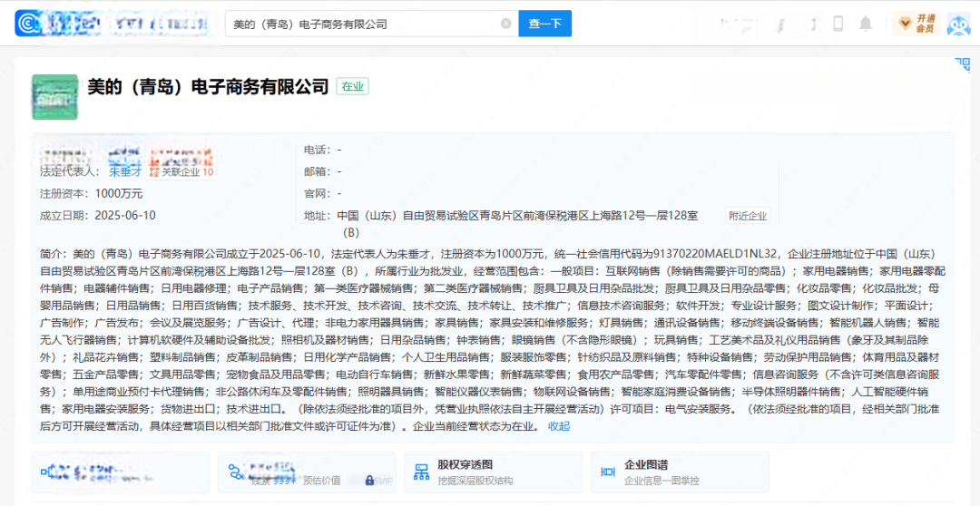
Task: Click the establishment date 2025-06-10
Action: pyautogui.click(x=125, y=216)
